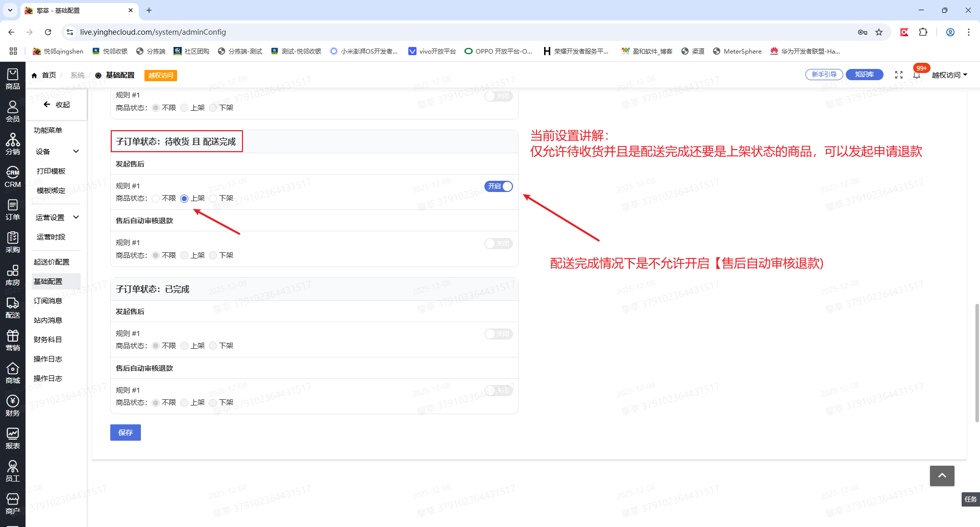The height and width of the screenshot is (527, 980).
Task: Click the page vertical scrollbar
Action: [x=977, y=363]
